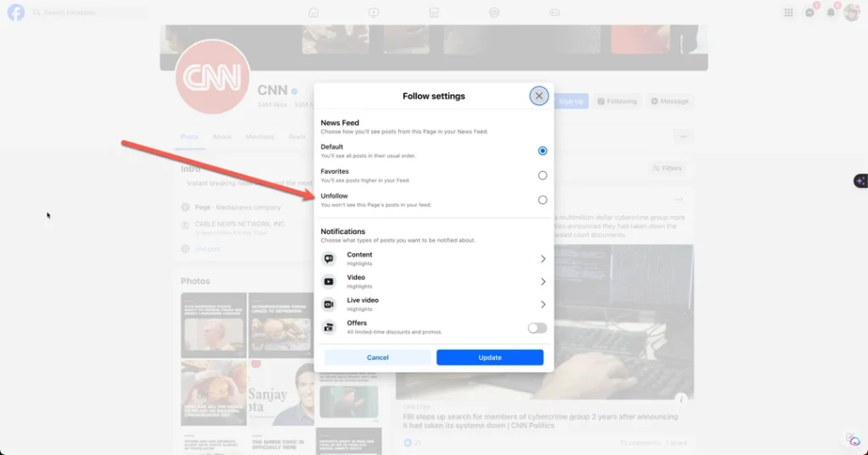Click the Sign Up button on page

(570, 102)
